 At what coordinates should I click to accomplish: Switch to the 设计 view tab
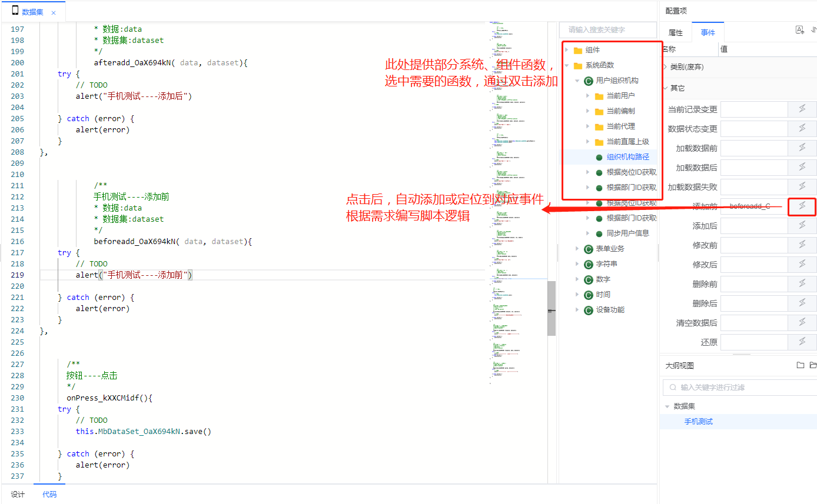[x=18, y=495]
